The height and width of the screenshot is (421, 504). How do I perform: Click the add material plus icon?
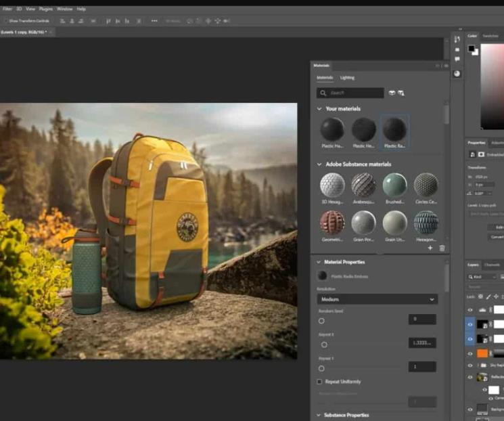[x=430, y=248]
